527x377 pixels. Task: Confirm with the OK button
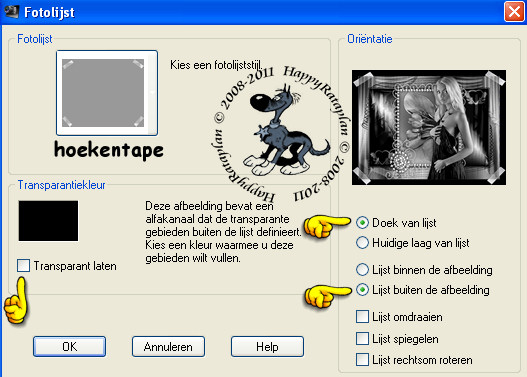click(x=70, y=346)
